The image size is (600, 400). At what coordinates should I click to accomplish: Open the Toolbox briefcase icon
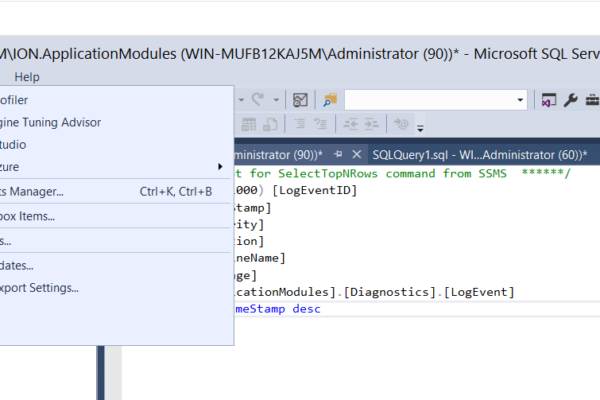pos(592,100)
